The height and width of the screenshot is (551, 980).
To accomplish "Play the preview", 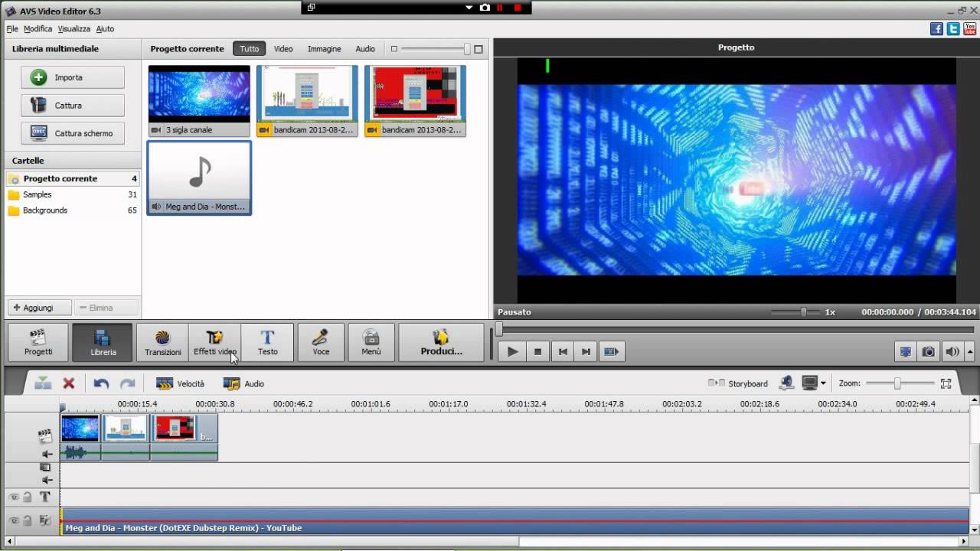I will point(512,351).
